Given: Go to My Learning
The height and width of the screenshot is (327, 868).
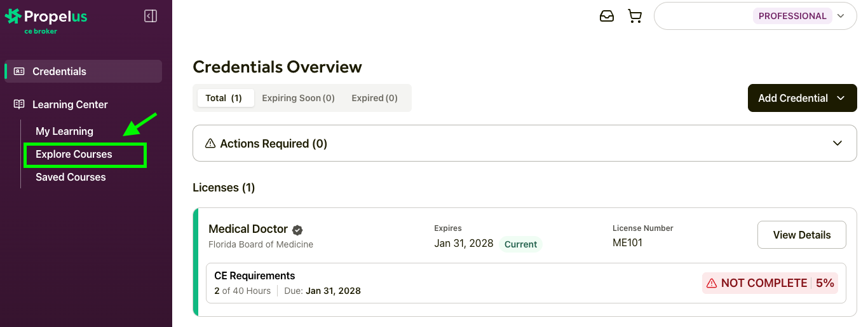Looking at the screenshot, I should 64,131.
